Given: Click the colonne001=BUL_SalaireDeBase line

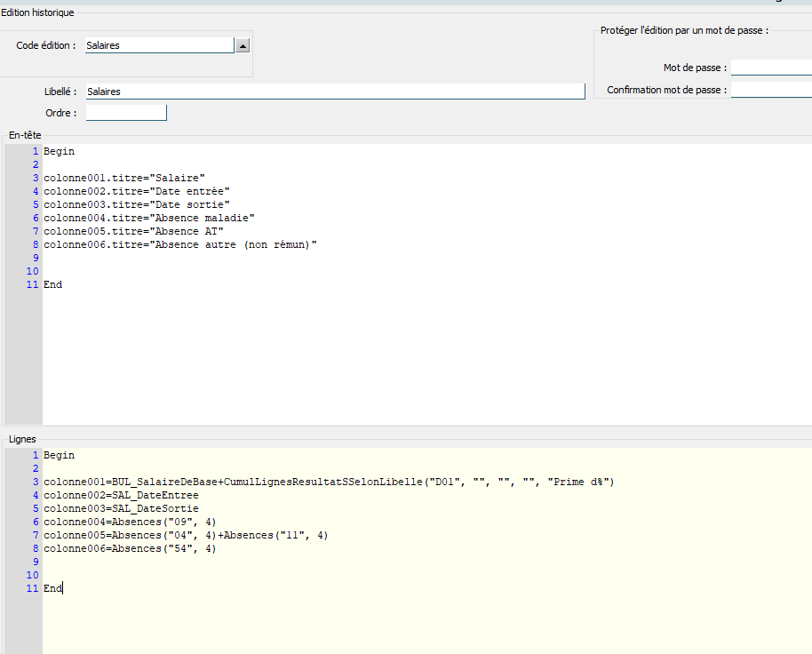Looking at the screenshot, I should coord(329,483).
